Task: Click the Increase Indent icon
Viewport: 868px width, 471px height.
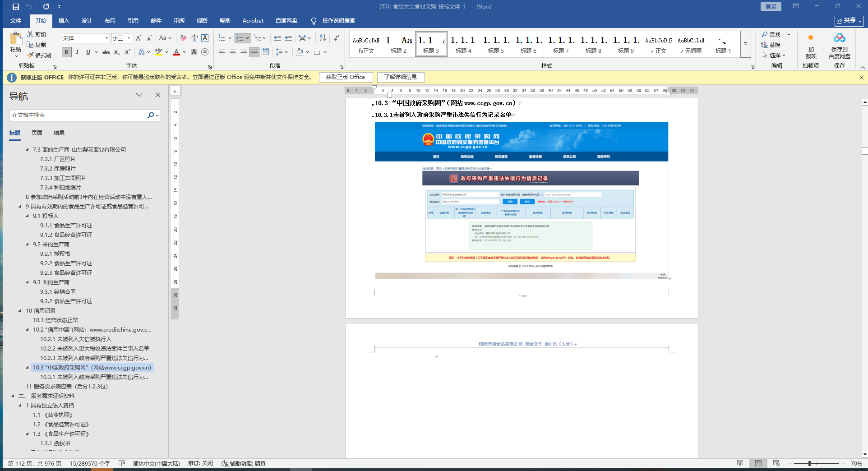Action: (288, 38)
